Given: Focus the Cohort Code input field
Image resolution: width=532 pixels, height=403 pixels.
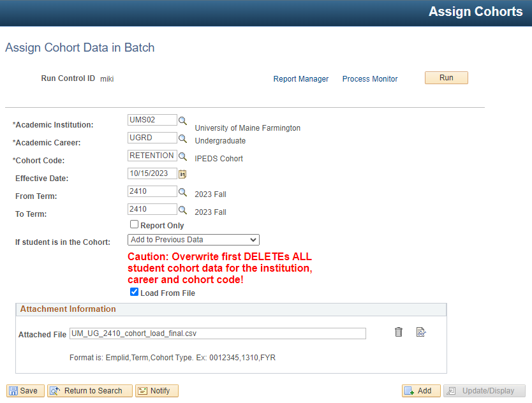Looking at the screenshot, I should [x=152, y=156].
